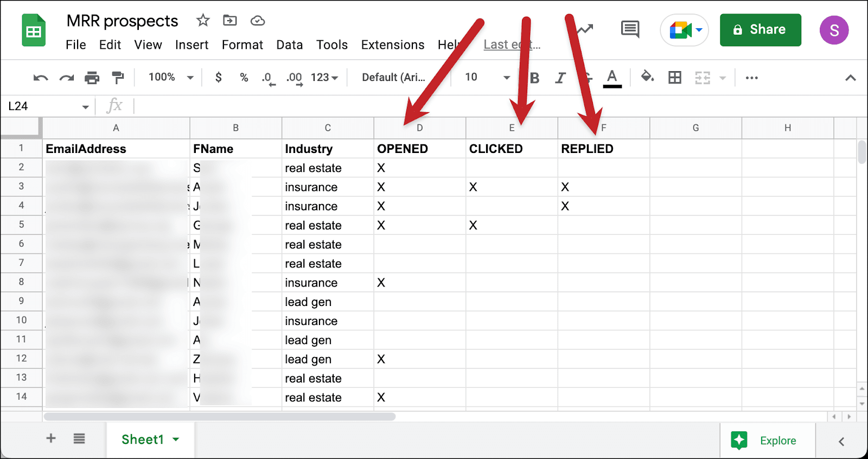The height and width of the screenshot is (459, 868).
Task: Toggle Italic formatting
Action: (560, 78)
